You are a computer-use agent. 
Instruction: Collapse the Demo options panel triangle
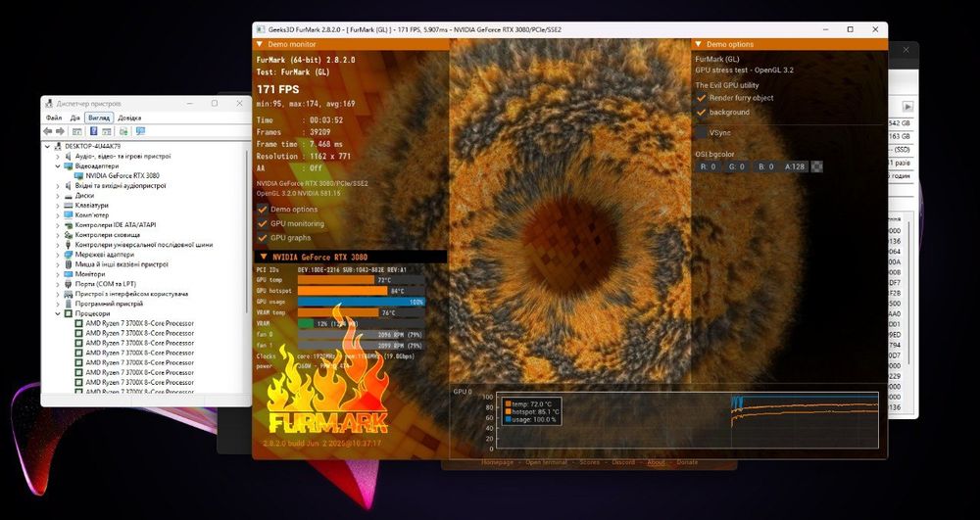point(699,44)
